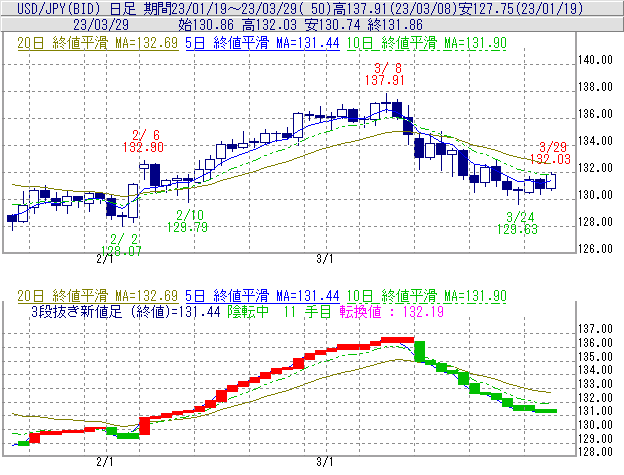Click the daily low 安130.74 in header

332,25
